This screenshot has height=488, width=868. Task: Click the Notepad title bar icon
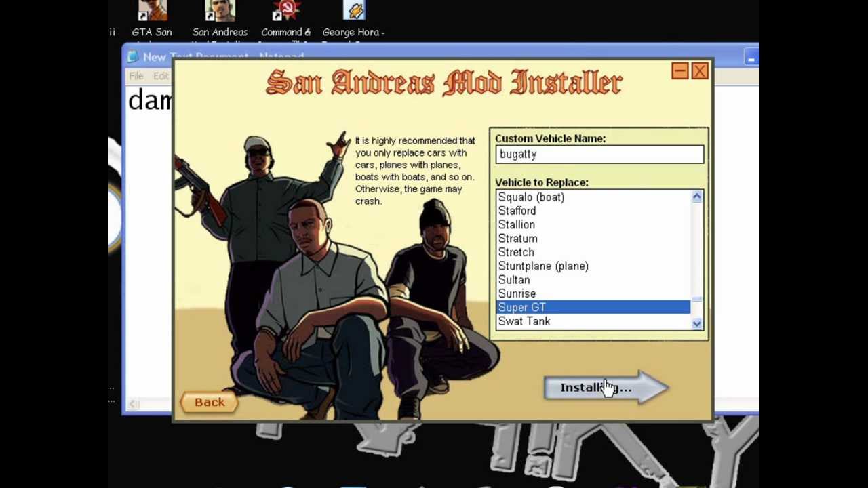pyautogui.click(x=133, y=57)
